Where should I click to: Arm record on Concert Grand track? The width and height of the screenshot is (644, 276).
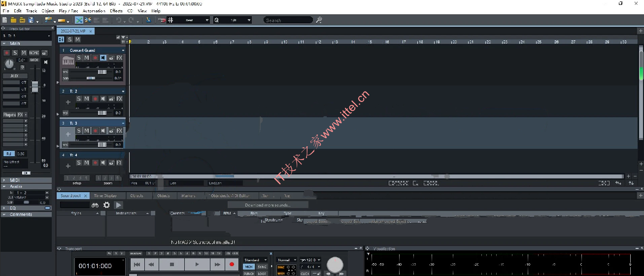(95, 58)
